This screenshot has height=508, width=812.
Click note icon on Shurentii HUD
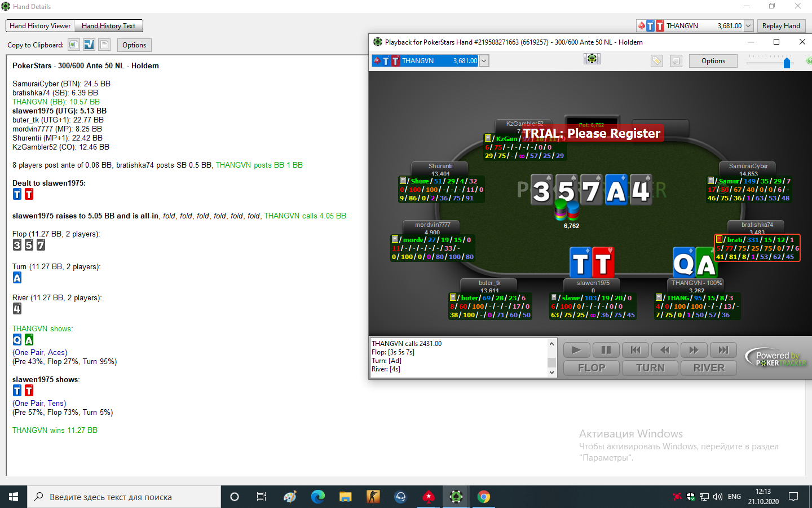pyautogui.click(x=403, y=181)
